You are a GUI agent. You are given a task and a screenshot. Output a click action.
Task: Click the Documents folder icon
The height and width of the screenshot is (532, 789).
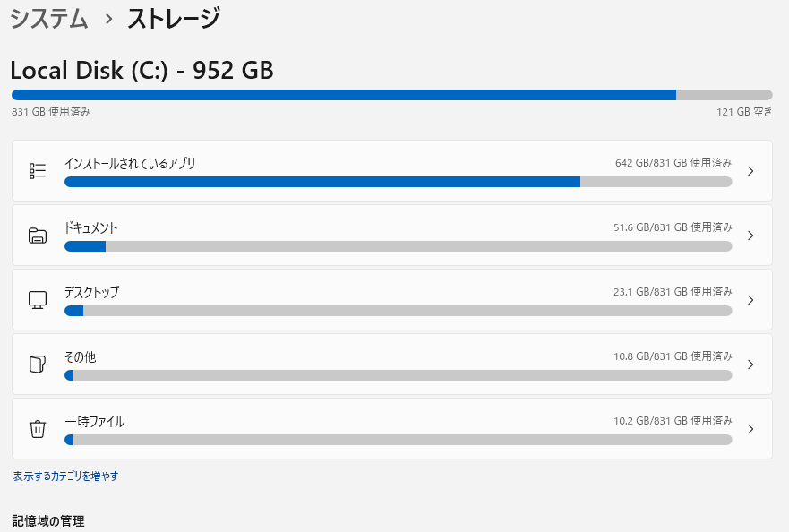tap(38, 236)
